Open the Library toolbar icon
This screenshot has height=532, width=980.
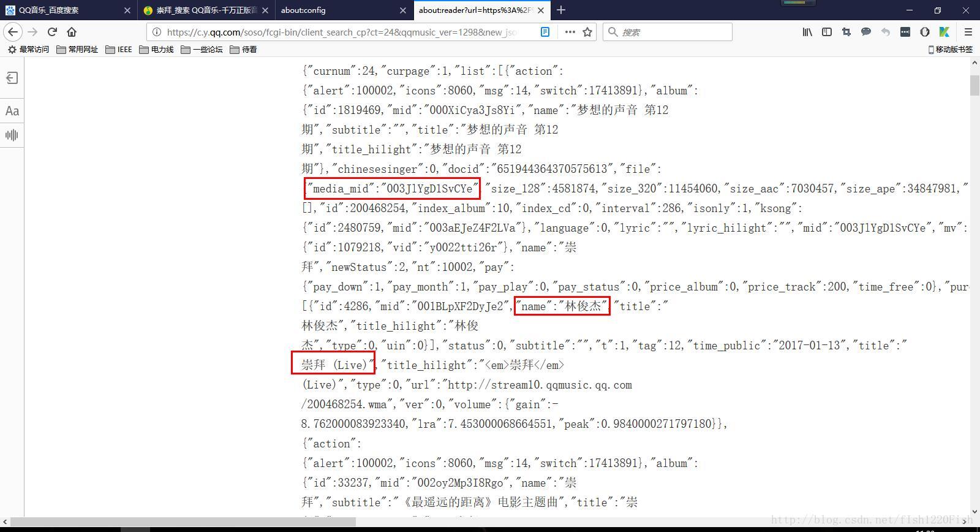(807, 32)
